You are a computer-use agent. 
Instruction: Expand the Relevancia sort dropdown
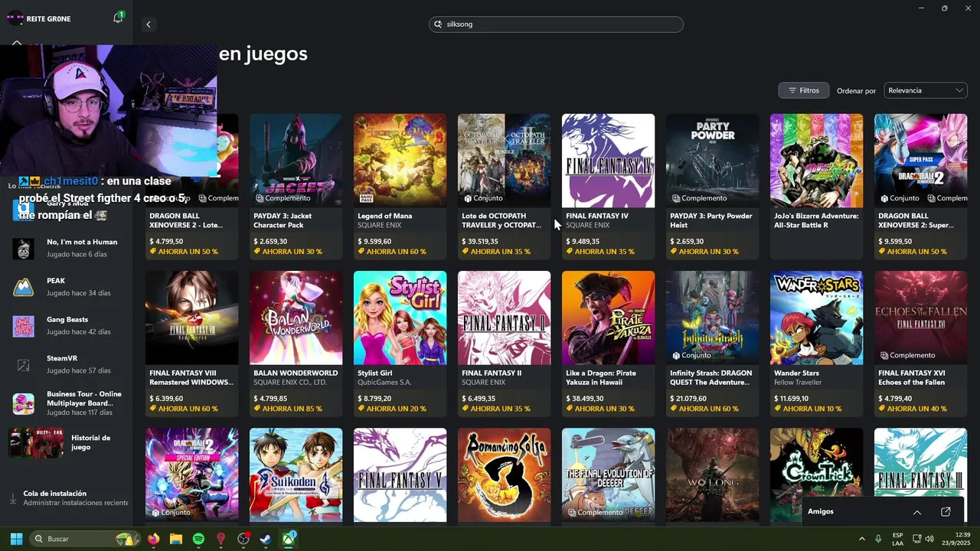tap(926, 90)
